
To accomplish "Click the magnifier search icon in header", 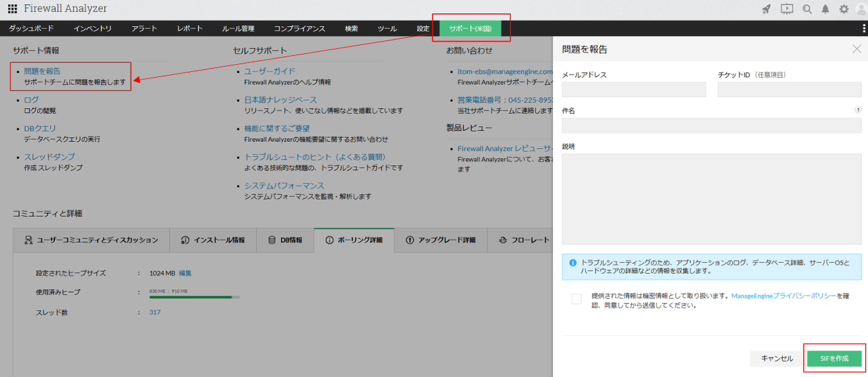I will tap(807, 9).
